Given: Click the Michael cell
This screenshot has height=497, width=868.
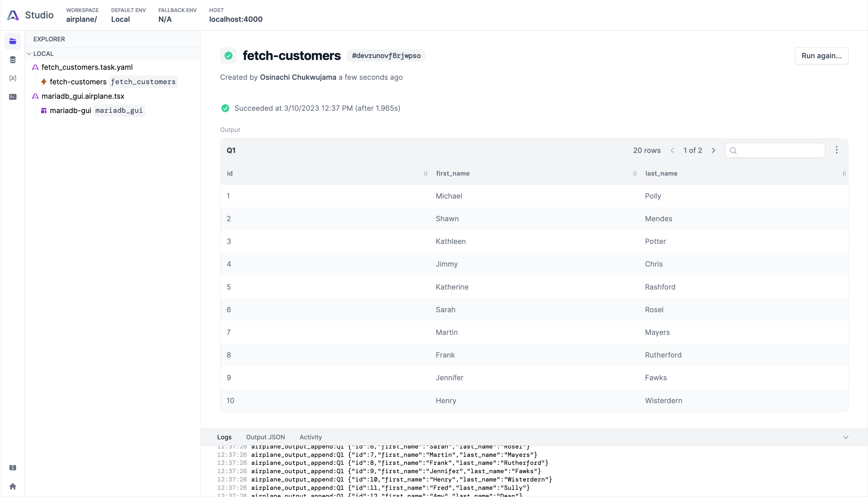Looking at the screenshot, I should [449, 196].
